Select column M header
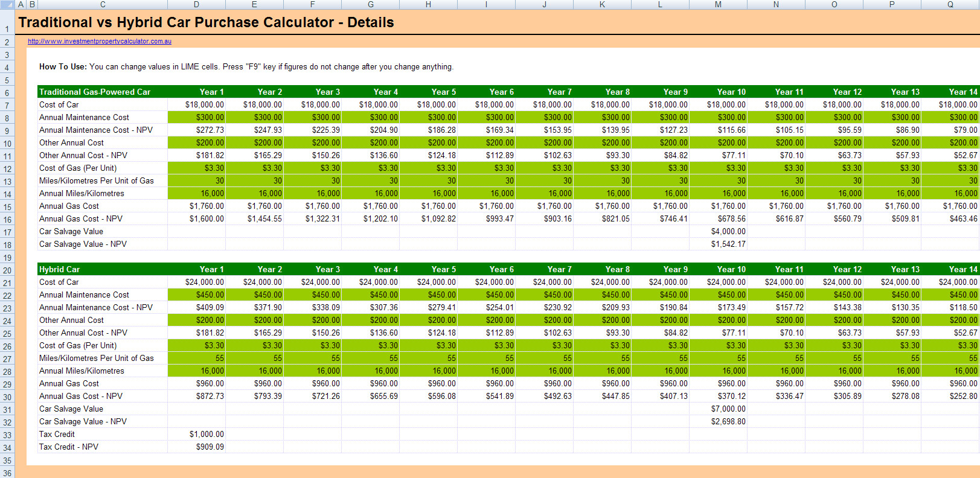 (718, 4)
